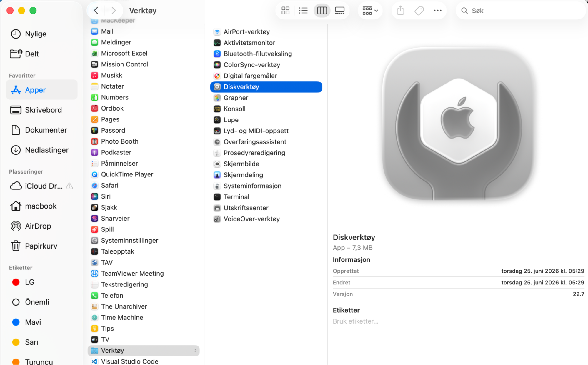Image resolution: width=588 pixels, height=365 pixels.
Task: Go back with the back arrow
Action: [x=96, y=11]
